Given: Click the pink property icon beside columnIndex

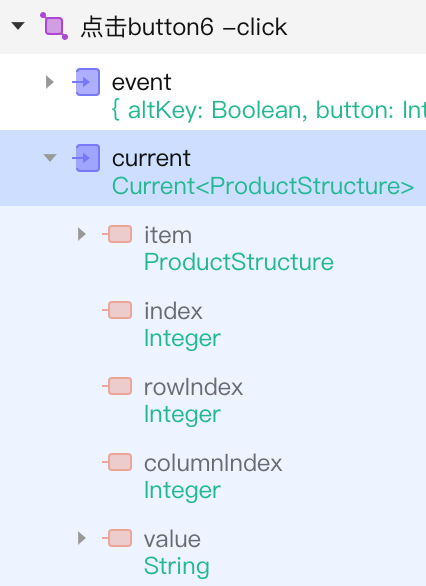Looking at the screenshot, I should coord(117,462).
